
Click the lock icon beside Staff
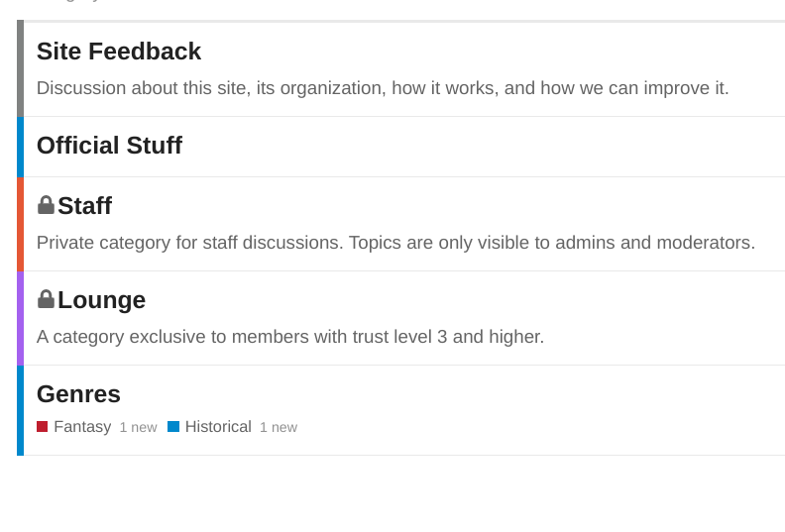pyautogui.click(x=46, y=205)
